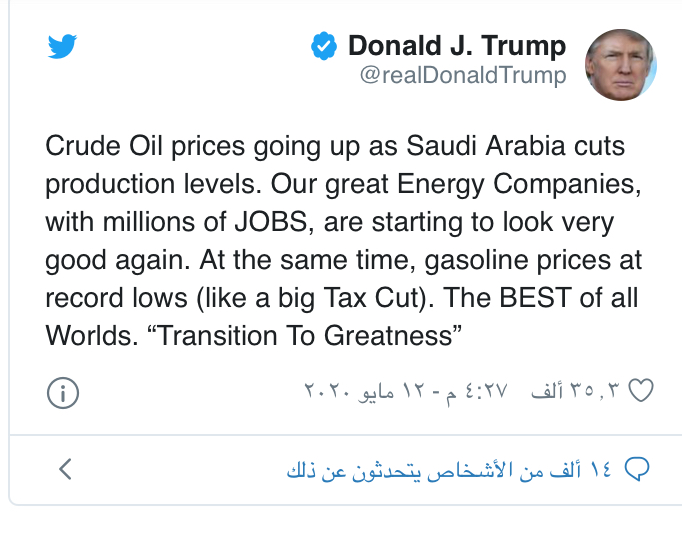Viewport: 682px width, 534px height.
Task: Open the profile picture thumbnail
Action: tap(620, 64)
